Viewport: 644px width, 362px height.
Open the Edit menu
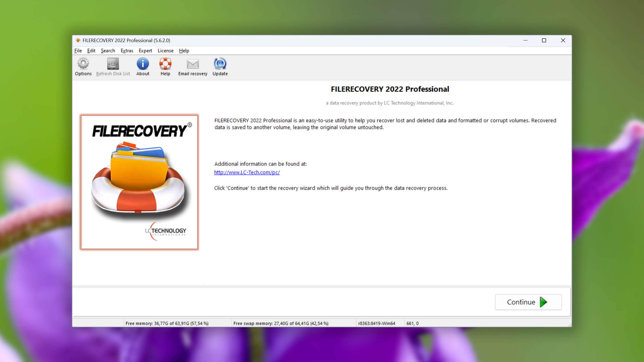[x=91, y=51]
